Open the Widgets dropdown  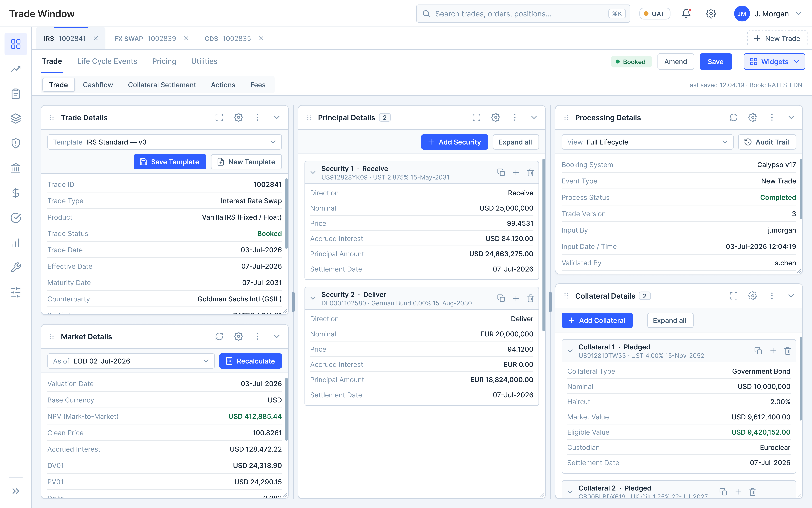(774, 62)
